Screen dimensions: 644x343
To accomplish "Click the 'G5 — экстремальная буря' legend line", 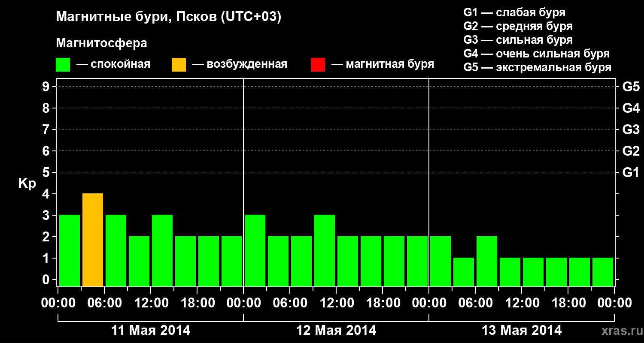I will [x=537, y=67].
